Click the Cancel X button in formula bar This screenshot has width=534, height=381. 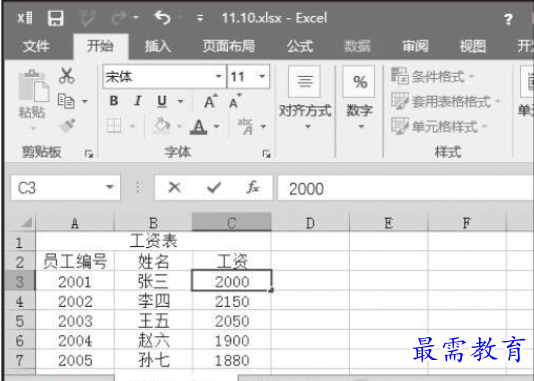174,187
